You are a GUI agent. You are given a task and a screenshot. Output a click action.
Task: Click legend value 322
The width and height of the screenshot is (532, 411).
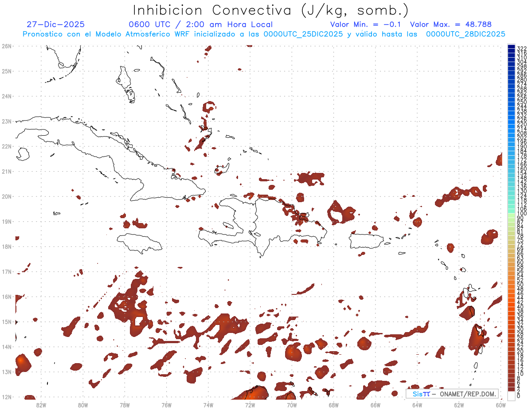pyautogui.click(x=522, y=48)
